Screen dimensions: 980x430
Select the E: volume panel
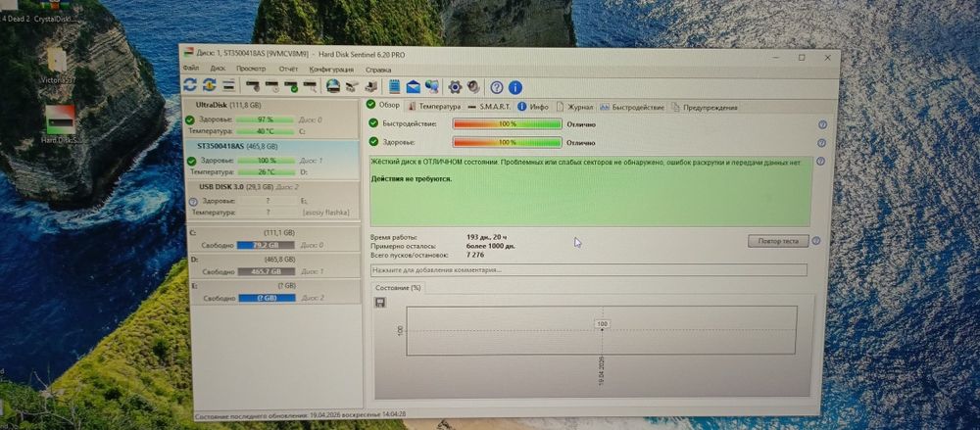point(273,292)
